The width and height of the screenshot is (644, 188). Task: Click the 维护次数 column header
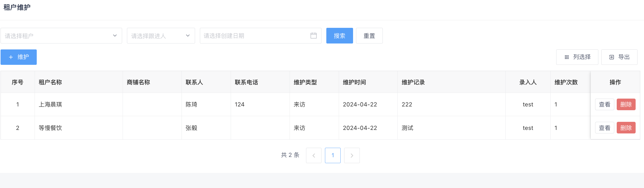point(566,82)
